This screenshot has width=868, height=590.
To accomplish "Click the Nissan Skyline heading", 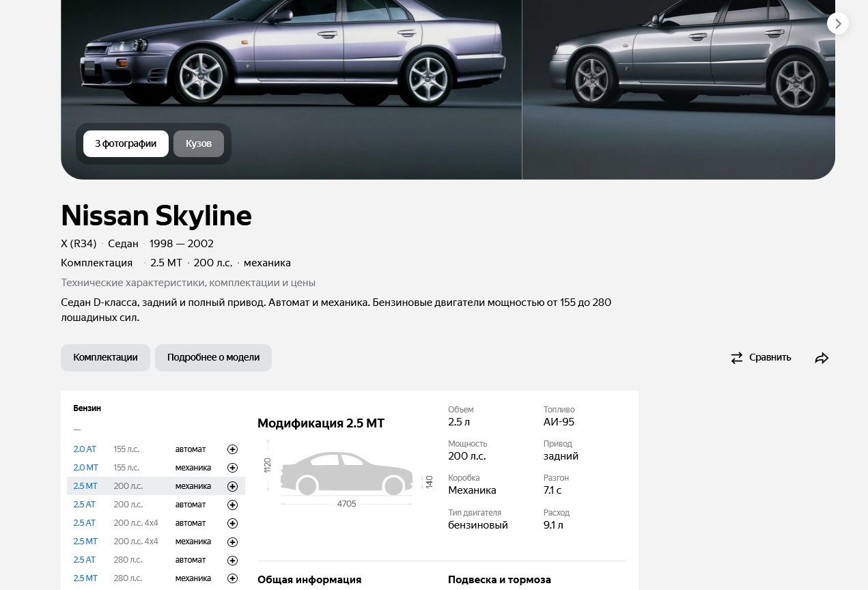I will pyautogui.click(x=156, y=215).
